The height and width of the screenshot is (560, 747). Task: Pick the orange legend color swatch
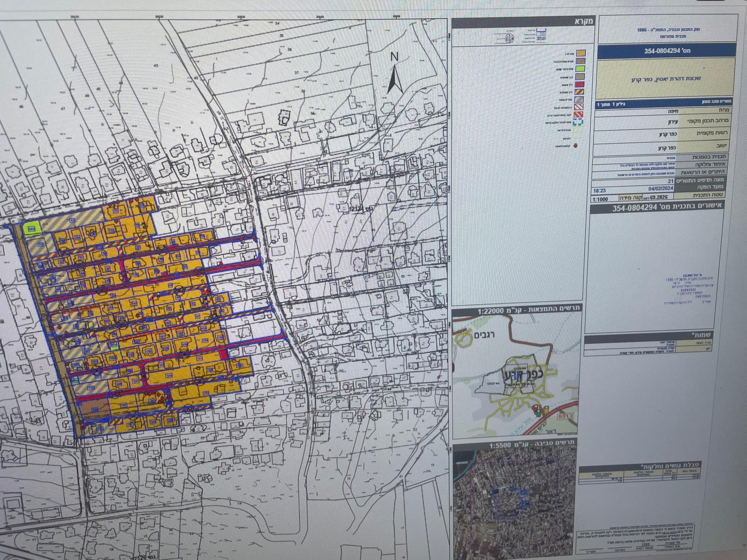tap(580, 54)
